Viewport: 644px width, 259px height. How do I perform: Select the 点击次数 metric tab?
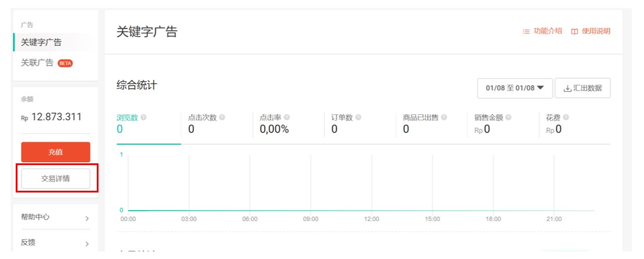coord(217,124)
